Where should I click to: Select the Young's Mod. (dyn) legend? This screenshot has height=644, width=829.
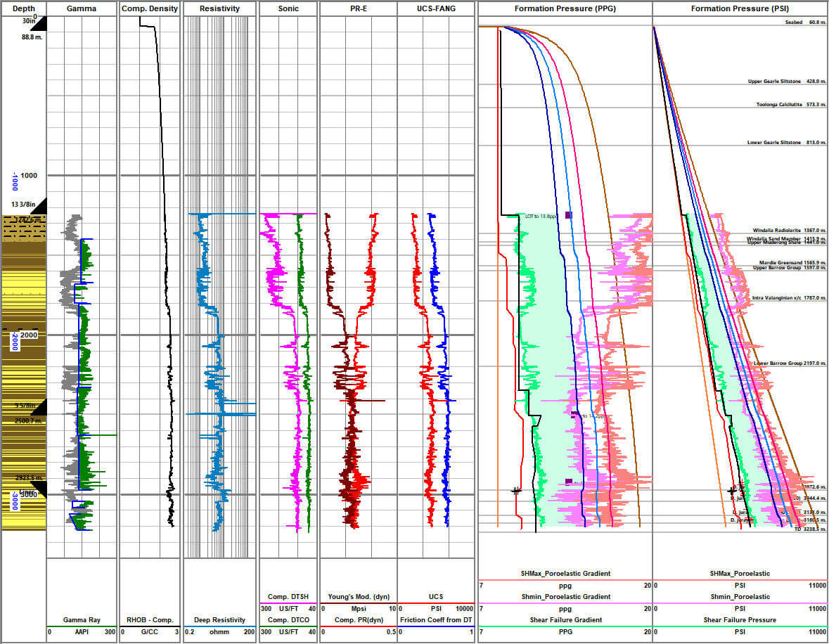pyautogui.click(x=359, y=596)
